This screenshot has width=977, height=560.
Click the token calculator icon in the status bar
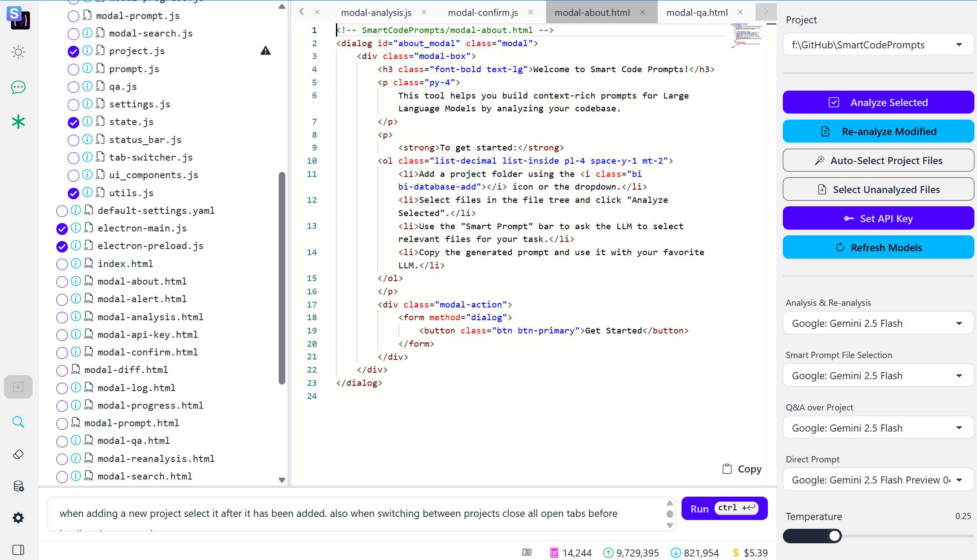tap(553, 552)
